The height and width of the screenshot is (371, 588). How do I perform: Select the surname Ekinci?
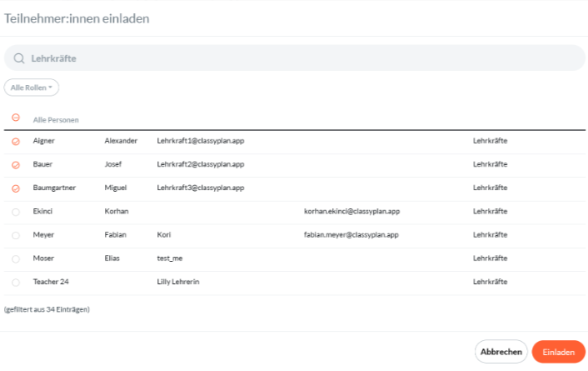[x=42, y=211]
